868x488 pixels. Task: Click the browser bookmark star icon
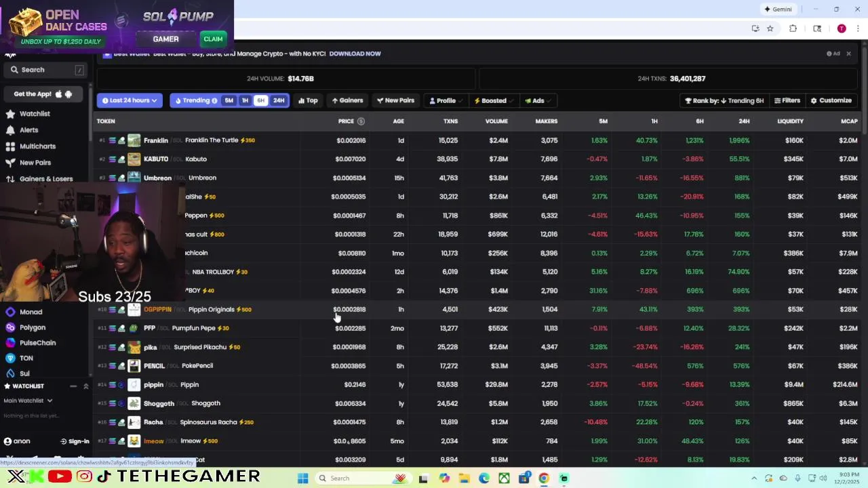pos(770,28)
